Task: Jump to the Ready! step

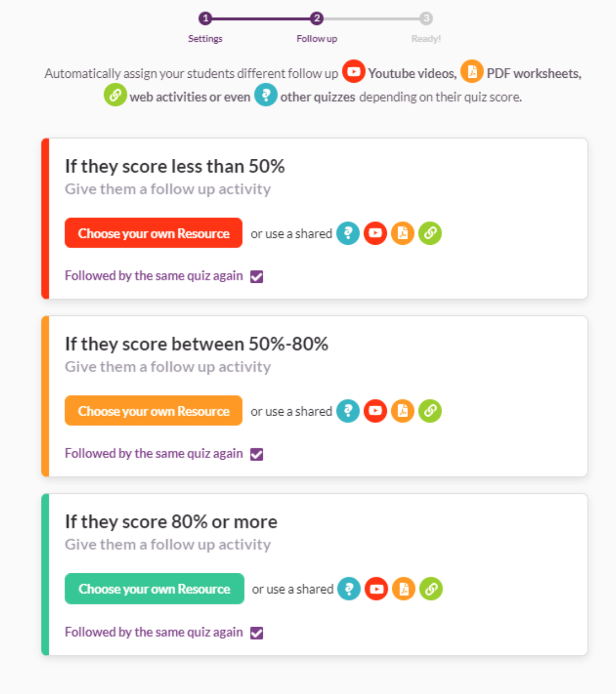Action: point(426,19)
